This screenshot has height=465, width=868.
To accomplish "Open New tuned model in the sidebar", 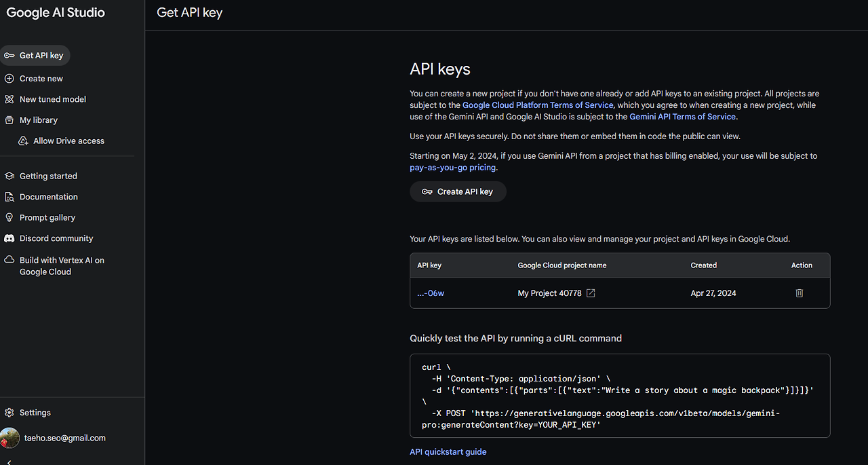I will [53, 99].
